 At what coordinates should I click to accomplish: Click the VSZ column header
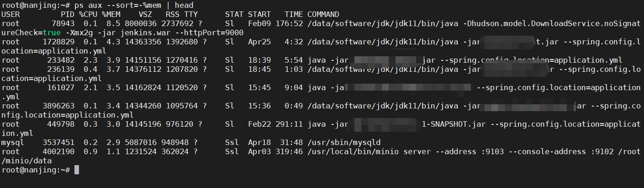(145, 15)
